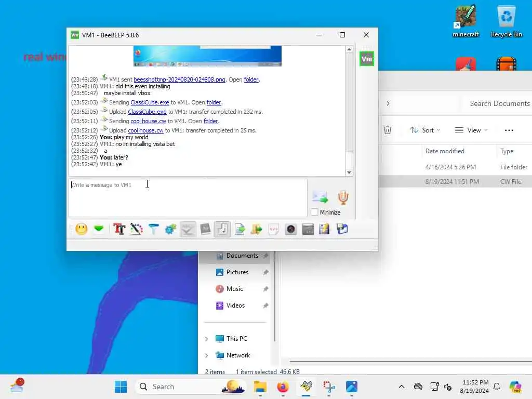Open ClassiCube.exe link in Sending line
Viewport: 532px width, 399px height.
pyautogui.click(x=150, y=102)
